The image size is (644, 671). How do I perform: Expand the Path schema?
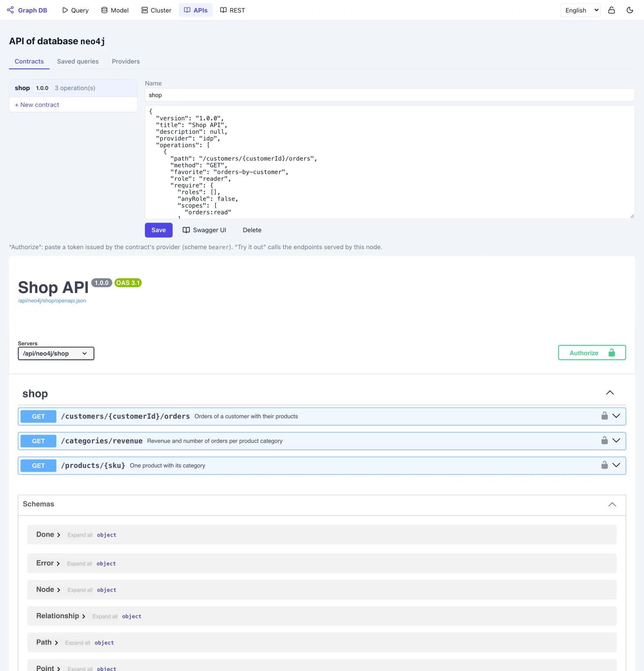click(x=47, y=642)
